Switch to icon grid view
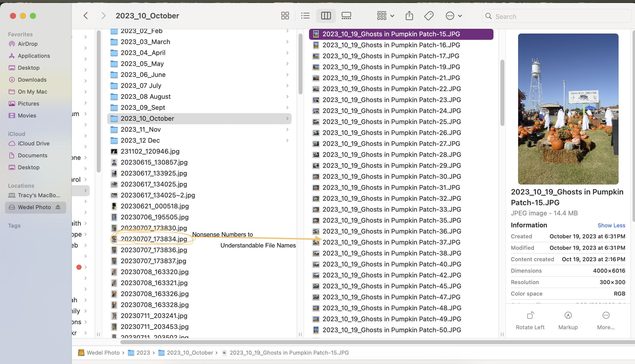 285,16
